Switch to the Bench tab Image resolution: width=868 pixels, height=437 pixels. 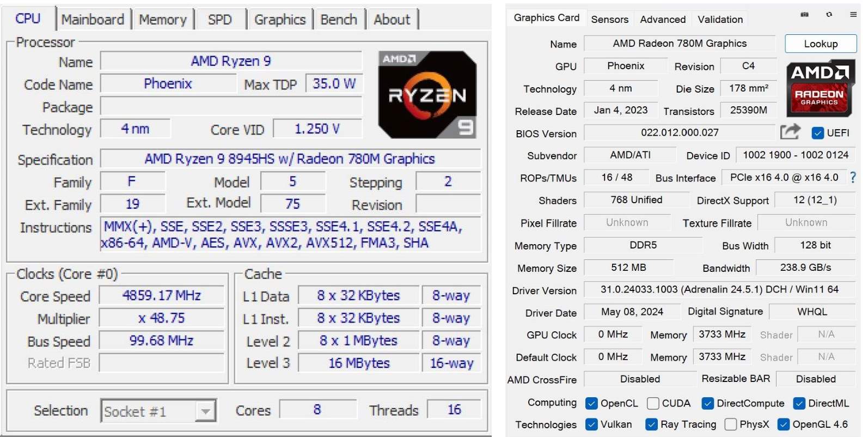click(338, 20)
